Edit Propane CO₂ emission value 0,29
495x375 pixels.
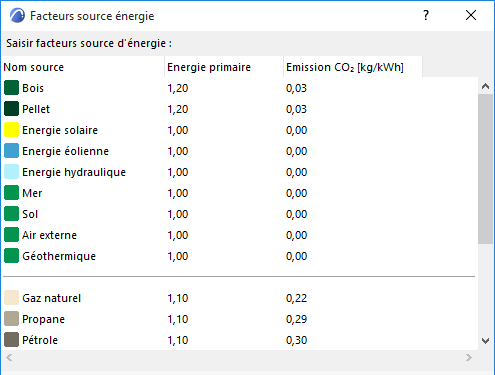(x=296, y=319)
